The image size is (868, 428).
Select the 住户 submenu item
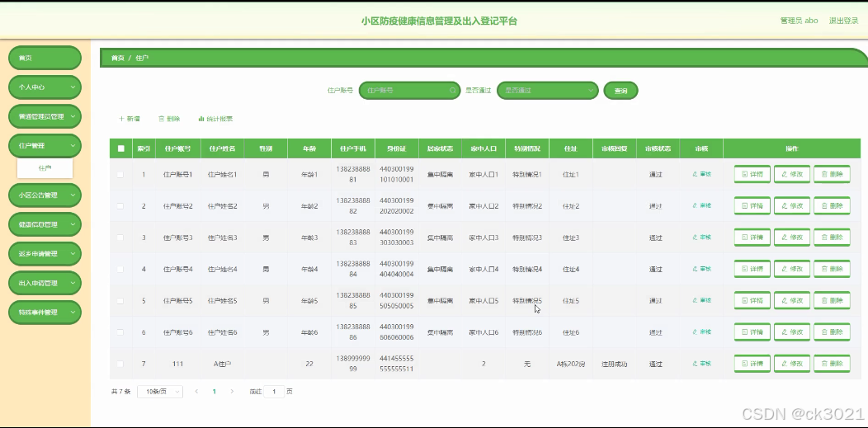coord(45,169)
